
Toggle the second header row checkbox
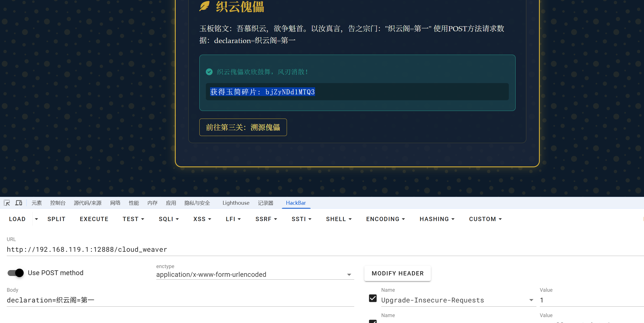pos(373,321)
